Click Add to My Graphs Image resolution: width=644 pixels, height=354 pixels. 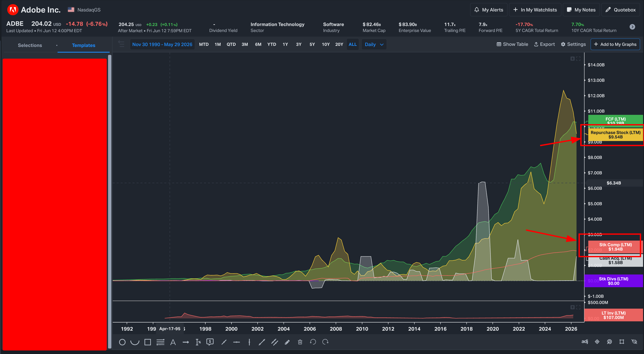tap(615, 45)
